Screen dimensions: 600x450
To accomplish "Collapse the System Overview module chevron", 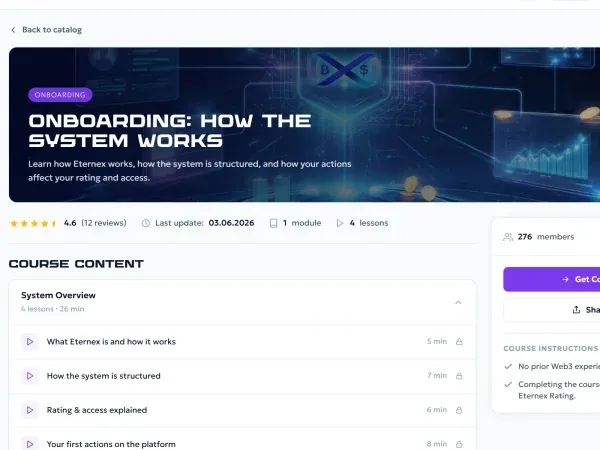I will (458, 302).
